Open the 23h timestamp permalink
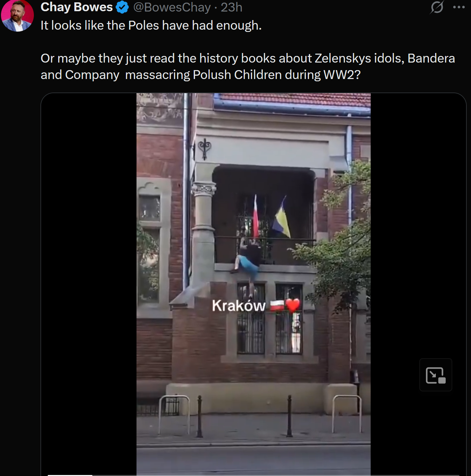 click(232, 7)
